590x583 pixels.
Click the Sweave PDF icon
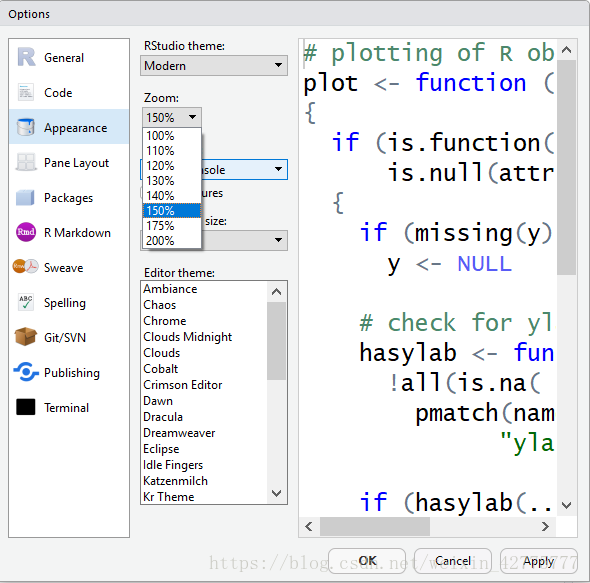click(26, 267)
